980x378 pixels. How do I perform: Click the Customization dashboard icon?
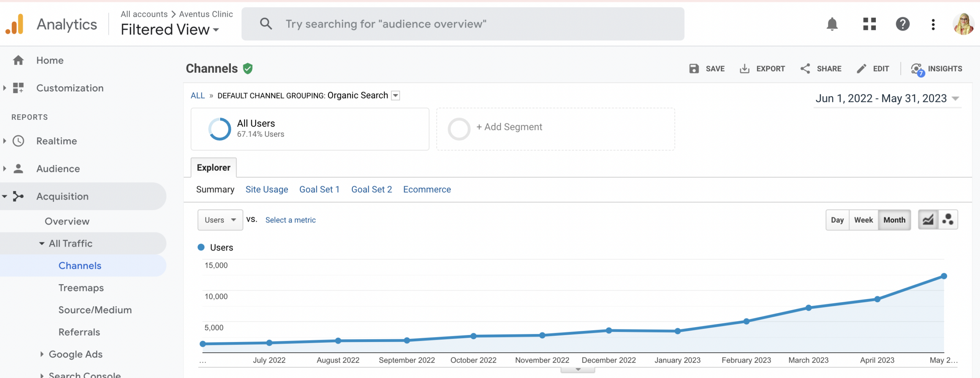(x=18, y=88)
